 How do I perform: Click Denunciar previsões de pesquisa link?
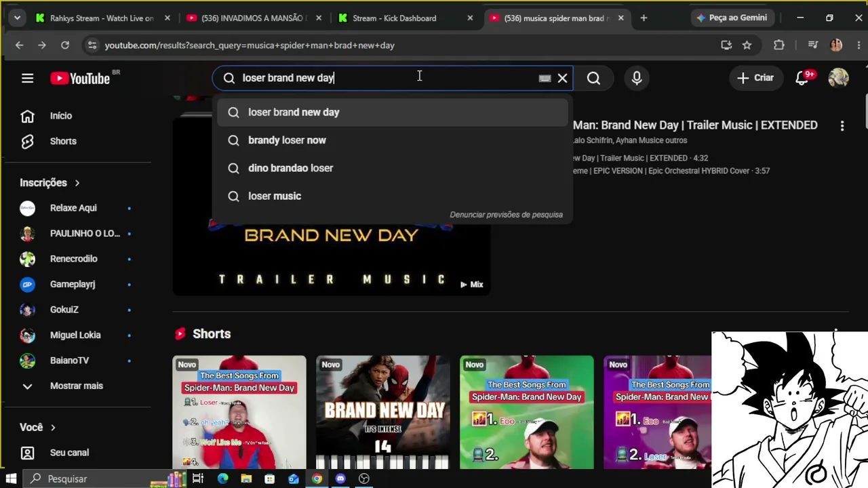pyautogui.click(x=507, y=215)
